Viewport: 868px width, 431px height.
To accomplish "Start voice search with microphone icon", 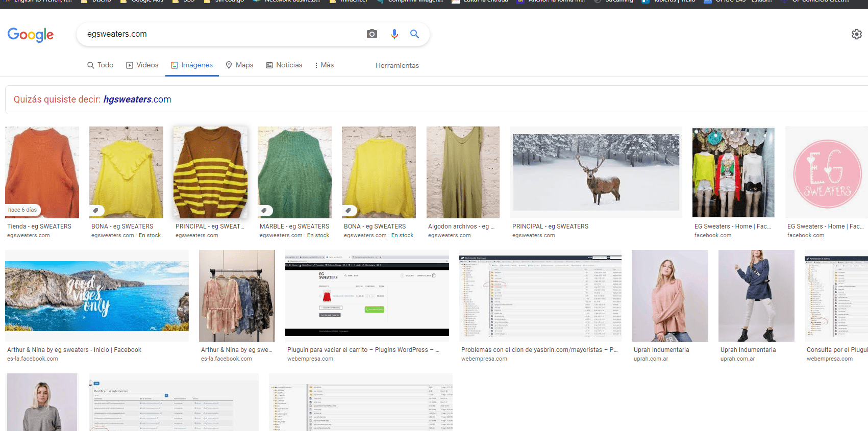I will point(394,34).
